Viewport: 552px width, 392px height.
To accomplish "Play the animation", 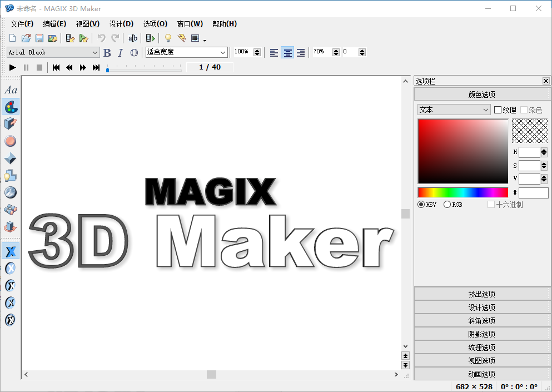I will 13,67.
